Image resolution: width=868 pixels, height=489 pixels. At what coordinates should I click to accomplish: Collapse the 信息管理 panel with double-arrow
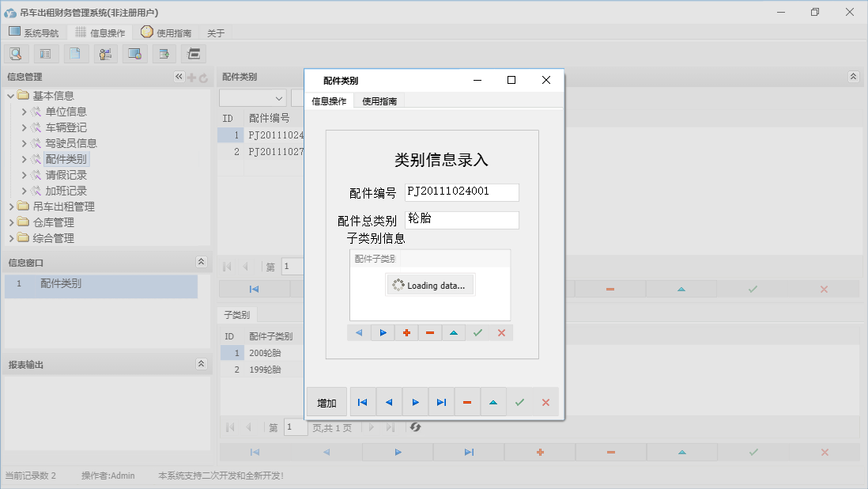[179, 77]
